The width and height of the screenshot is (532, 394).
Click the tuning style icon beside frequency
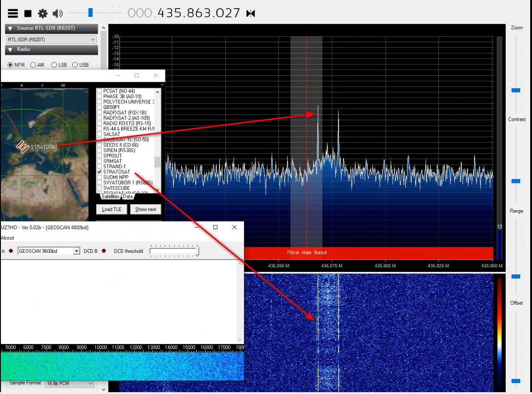pos(250,14)
